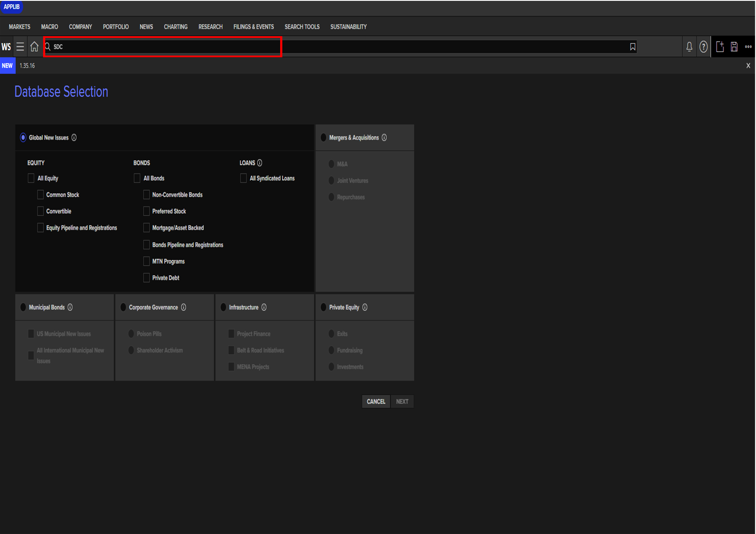
Task: Click info icon next to Global New Issues
Action: click(x=74, y=137)
